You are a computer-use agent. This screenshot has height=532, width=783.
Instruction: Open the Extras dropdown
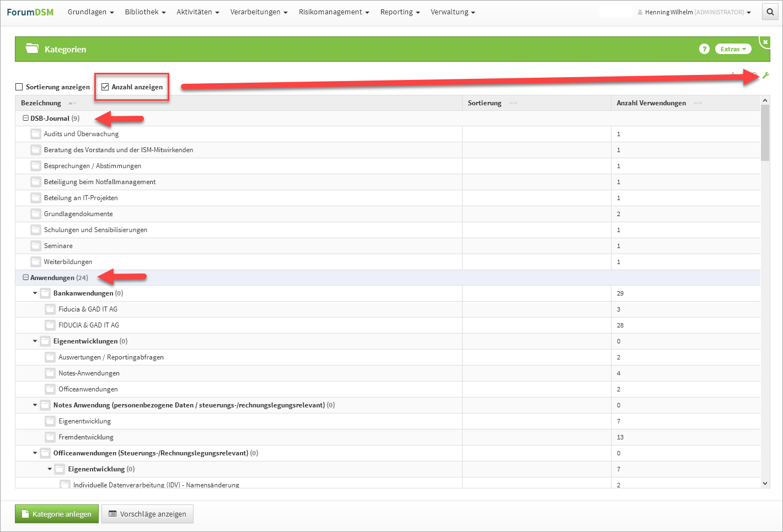click(x=733, y=49)
